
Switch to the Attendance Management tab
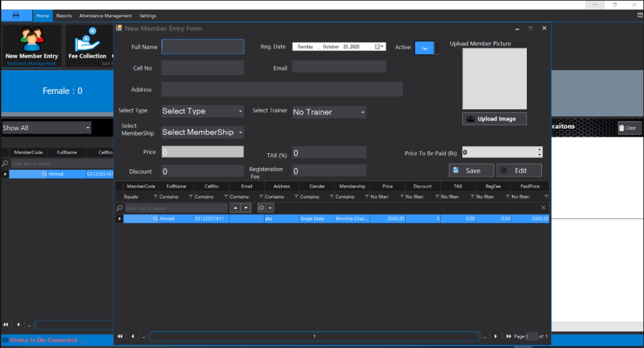pos(105,15)
